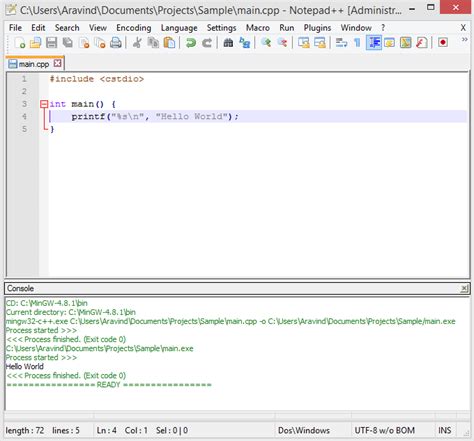474x441 pixels.
Task: Click the mingw32-c++.exe console command line
Action: pos(231,321)
